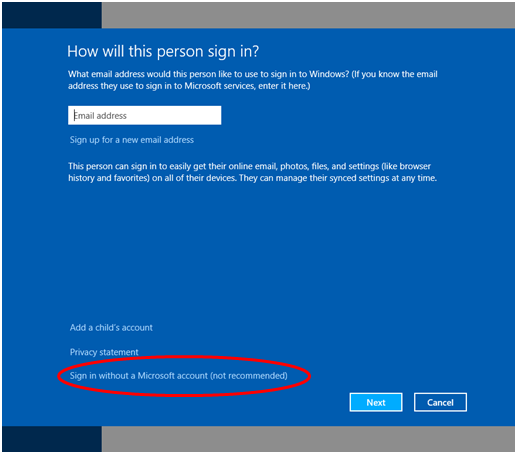Click the heading How will this person sign in?

click(x=163, y=52)
